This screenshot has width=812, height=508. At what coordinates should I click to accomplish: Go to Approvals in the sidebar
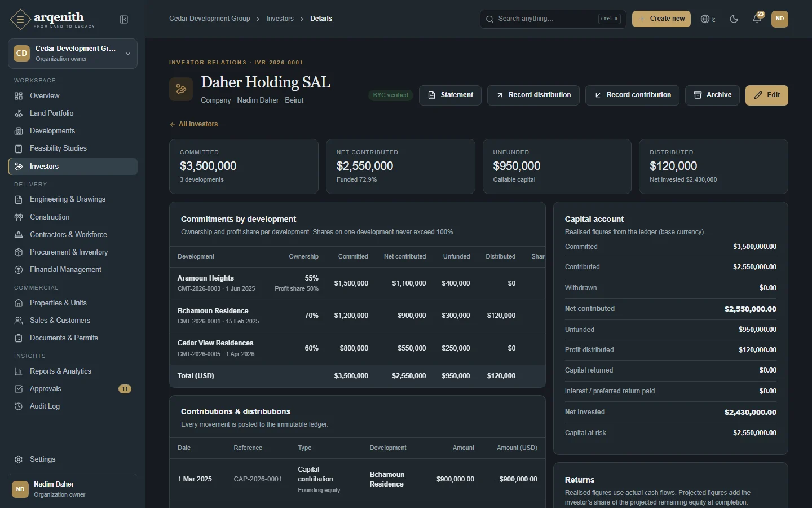tap(73, 389)
